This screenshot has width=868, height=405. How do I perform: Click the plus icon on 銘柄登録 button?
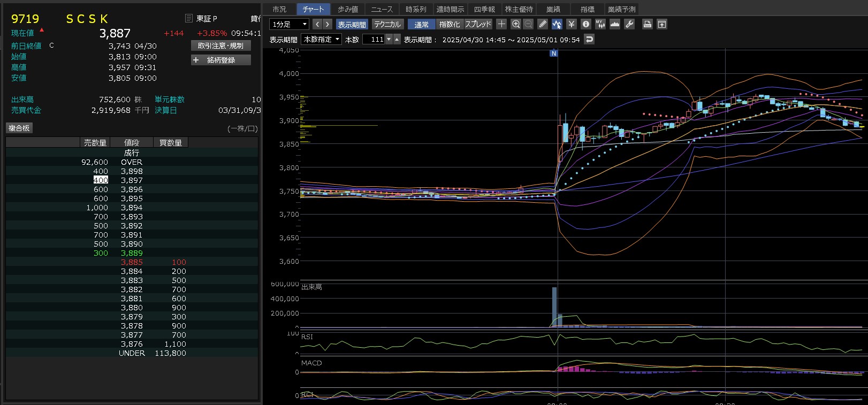[196, 60]
